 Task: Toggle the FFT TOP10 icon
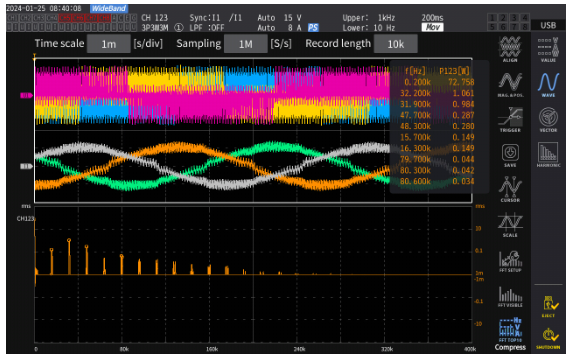510,329
